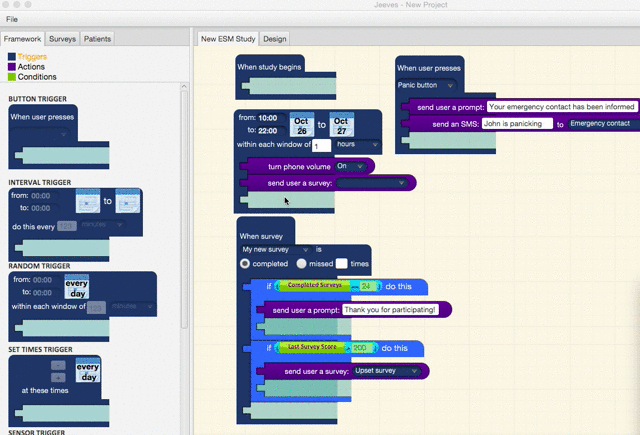
Task: Open minutes dropdown in Interval Trigger palette block
Action: pos(102,225)
